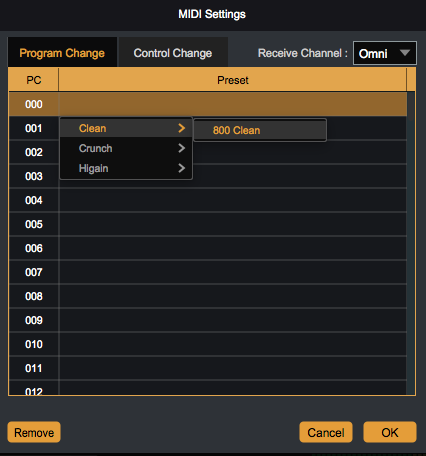The height and width of the screenshot is (456, 426).
Task: Open the Receive Channel Omni dropdown
Action: tap(385, 53)
